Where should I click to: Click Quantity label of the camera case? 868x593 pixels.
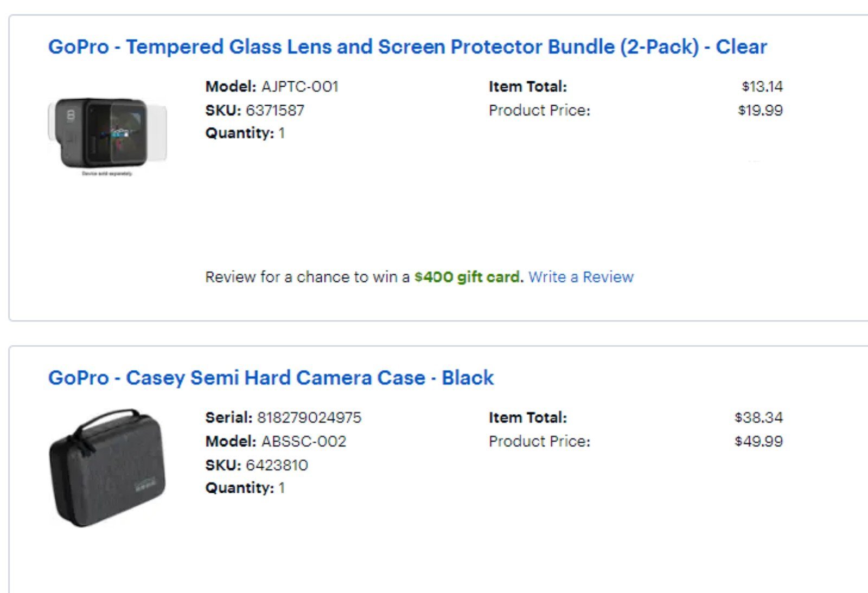(240, 488)
